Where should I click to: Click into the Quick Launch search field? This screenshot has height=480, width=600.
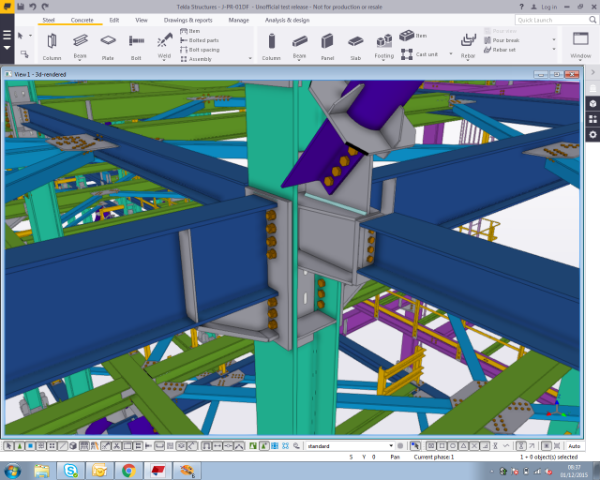click(550, 19)
